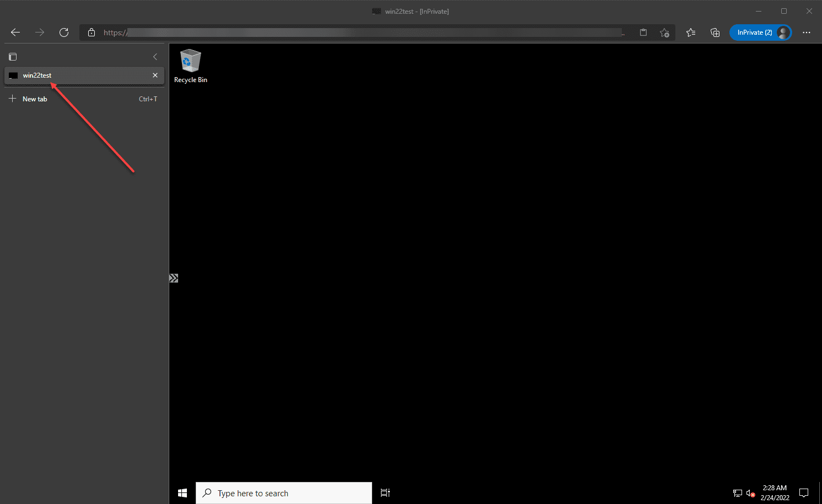Click the muted volume tray icon
Screen dimensions: 822x504
[750, 493]
